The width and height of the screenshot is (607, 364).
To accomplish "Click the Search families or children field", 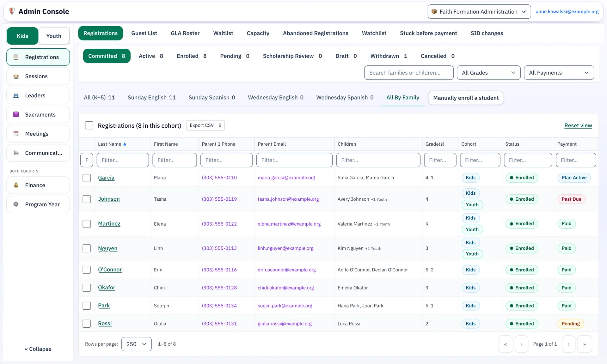I will pyautogui.click(x=408, y=73).
